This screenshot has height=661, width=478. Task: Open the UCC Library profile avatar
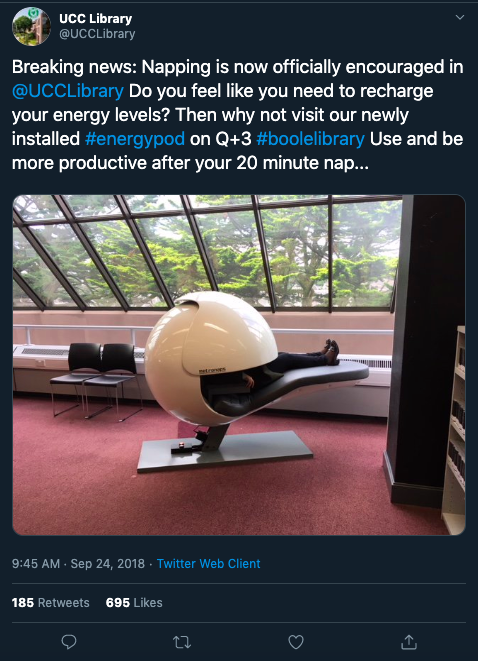tap(31, 26)
